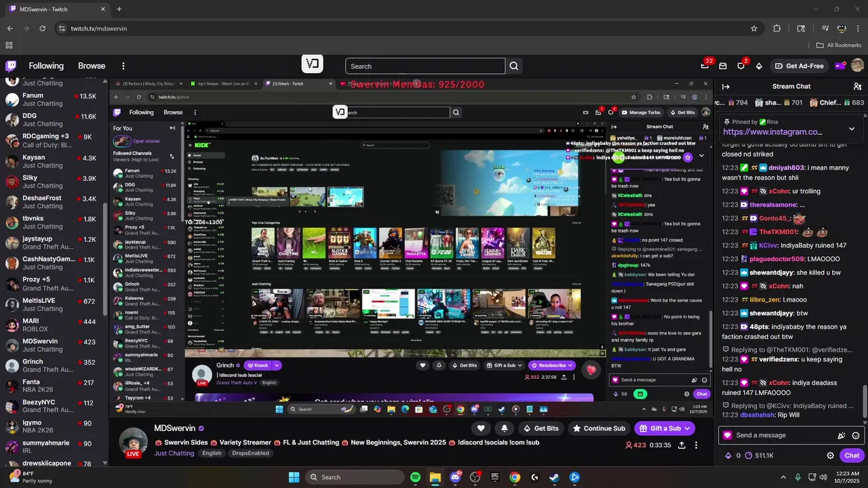
Task: Toggle follow heart for MDSwervin
Action: (481, 428)
